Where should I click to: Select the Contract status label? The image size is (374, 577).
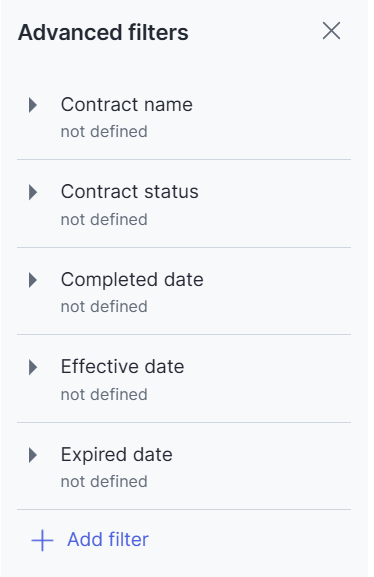pos(130,192)
